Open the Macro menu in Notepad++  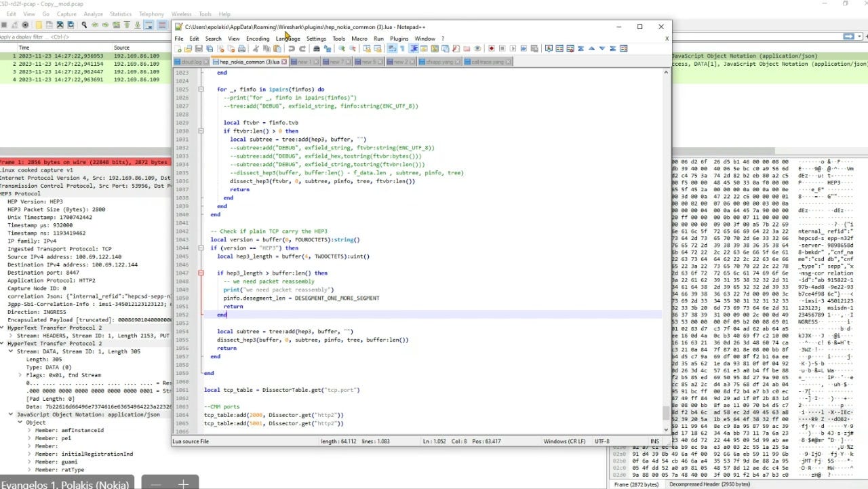pos(359,39)
